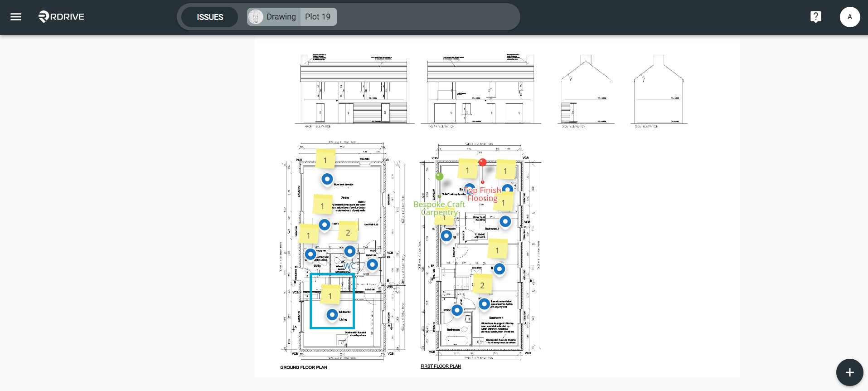Select the blue issue pin above Bedroom 3 label

(505, 221)
